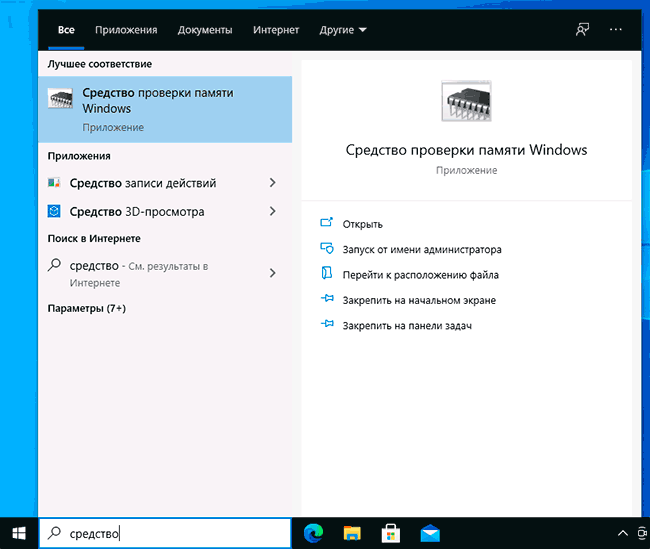Open Mail app from taskbar
Image resolution: width=650 pixels, height=549 pixels.
pos(430,534)
